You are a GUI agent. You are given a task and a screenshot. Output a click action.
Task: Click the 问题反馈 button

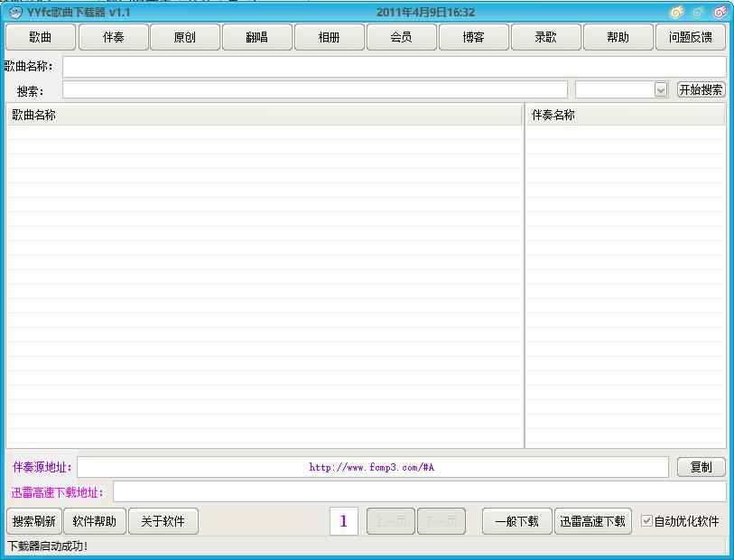(x=691, y=37)
